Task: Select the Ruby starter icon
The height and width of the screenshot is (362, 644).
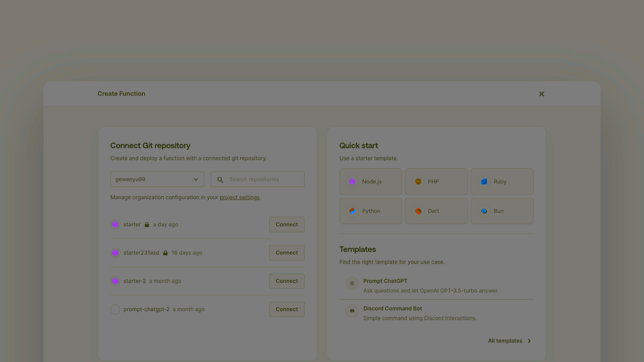Action: 484,182
